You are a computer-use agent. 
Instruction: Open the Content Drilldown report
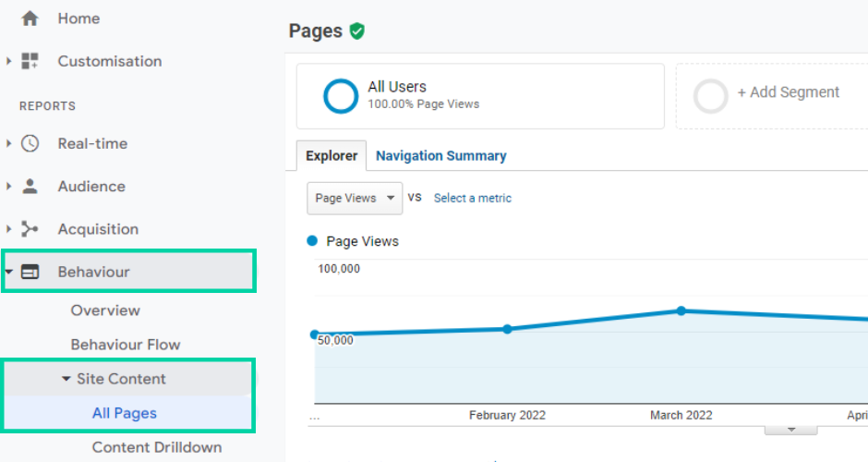[157, 447]
